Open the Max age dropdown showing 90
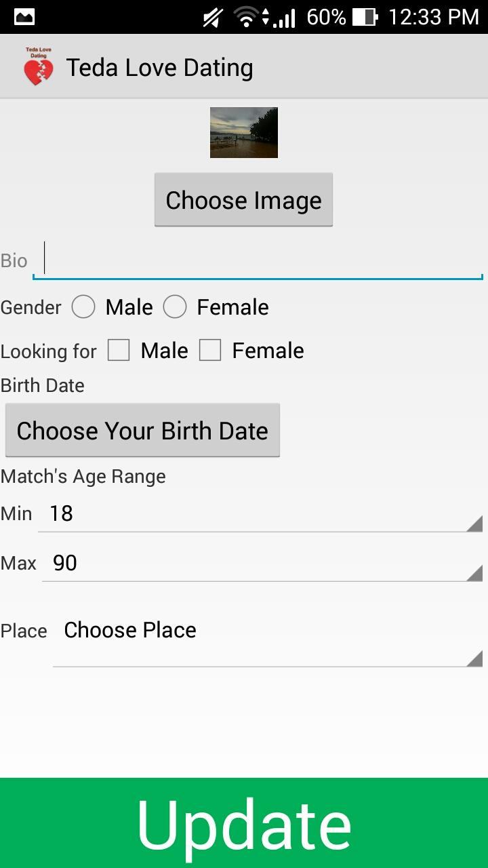 click(x=261, y=563)
